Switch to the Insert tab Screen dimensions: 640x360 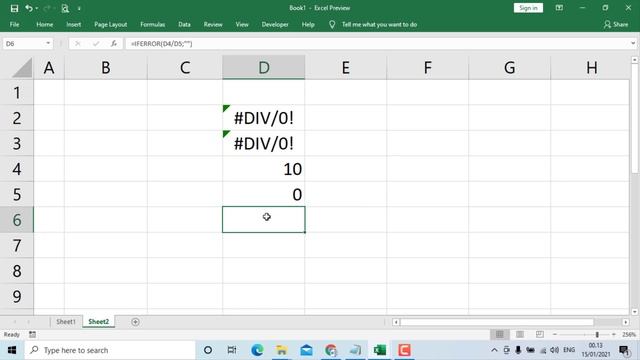pos(73,24)
